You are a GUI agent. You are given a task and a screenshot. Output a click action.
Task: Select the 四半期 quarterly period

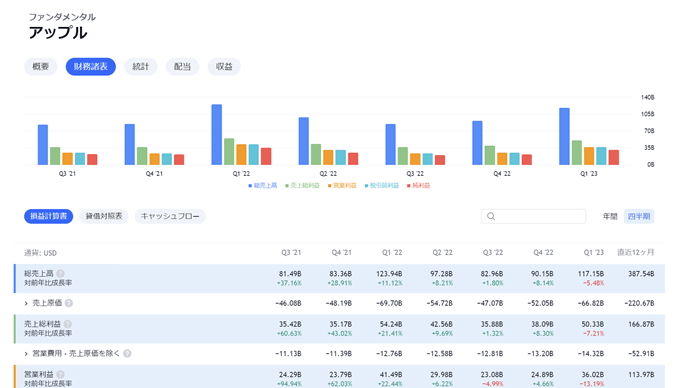click(x=639, y=216)
